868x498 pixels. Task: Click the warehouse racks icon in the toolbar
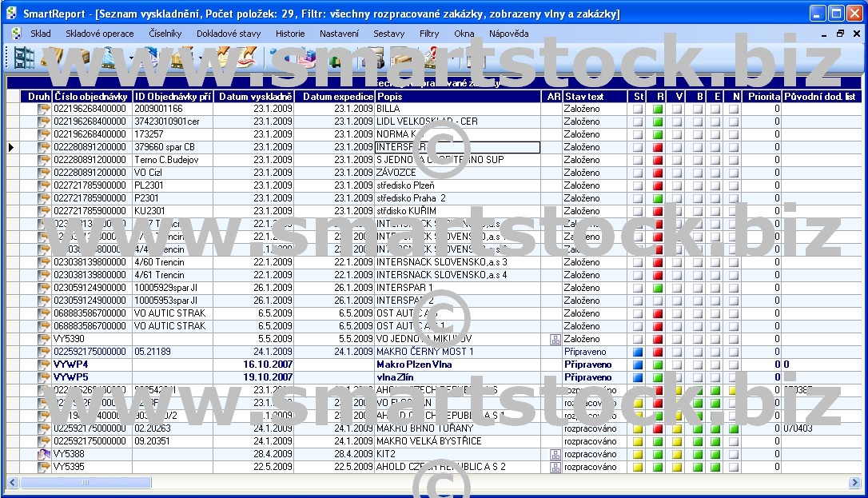tap(25, 58)
